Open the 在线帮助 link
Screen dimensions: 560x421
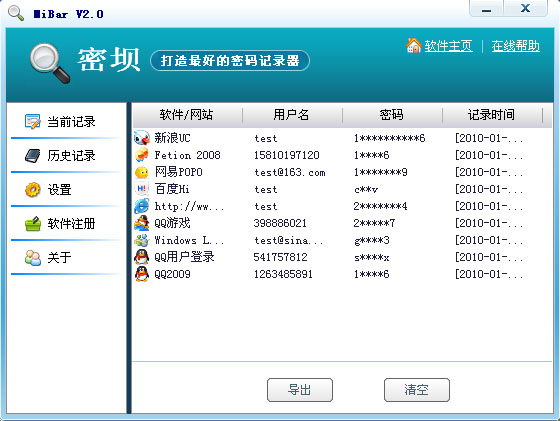515,46
